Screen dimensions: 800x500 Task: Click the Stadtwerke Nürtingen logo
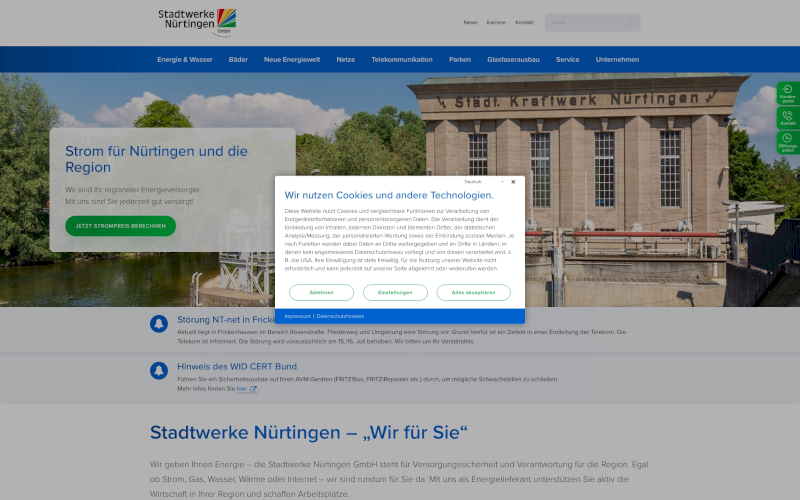point(197,21)
